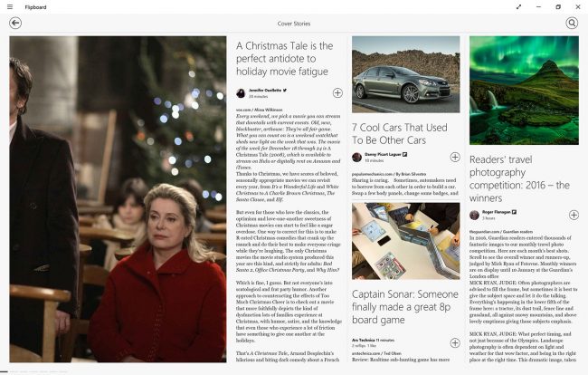This screenshot has height=375, width=588.
Task: Toggle full-screen with the diagonal arrows icon
Action: pyautogui.click(x=518, y=6)
